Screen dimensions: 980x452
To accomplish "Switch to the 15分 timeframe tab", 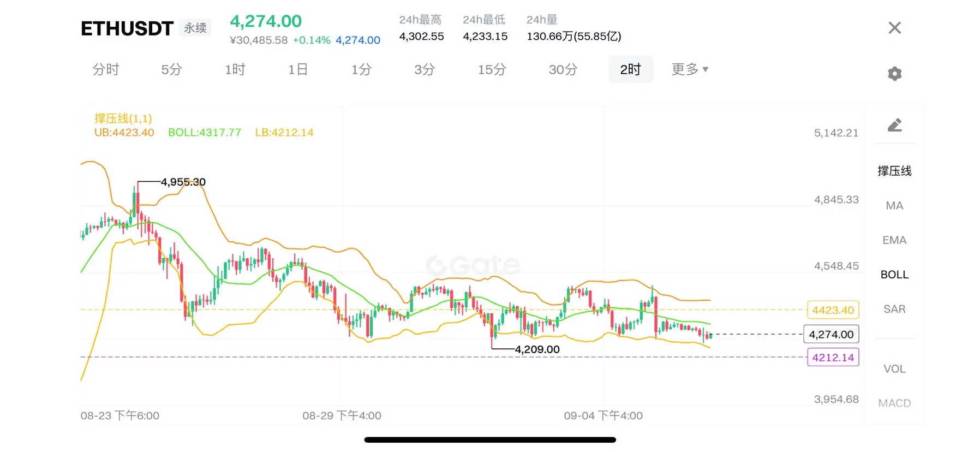I will point(492,69).
